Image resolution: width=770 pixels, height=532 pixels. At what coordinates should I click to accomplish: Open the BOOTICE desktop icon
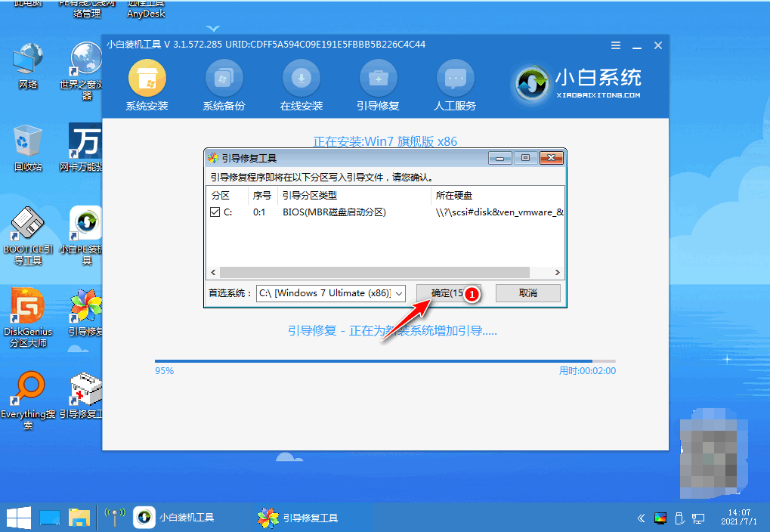click(x=29, y=225)
